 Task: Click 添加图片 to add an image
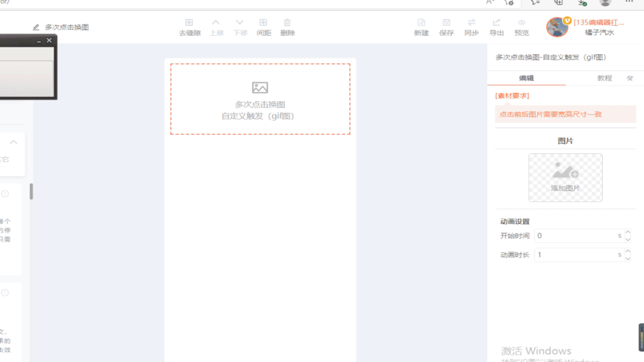(x=565, y=177)
